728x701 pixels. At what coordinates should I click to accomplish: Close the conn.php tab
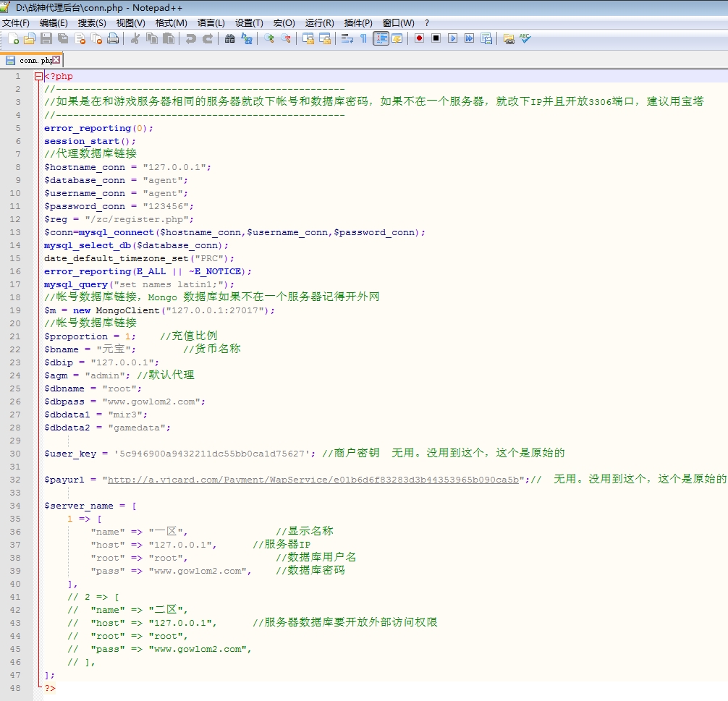tap(56, 60)
